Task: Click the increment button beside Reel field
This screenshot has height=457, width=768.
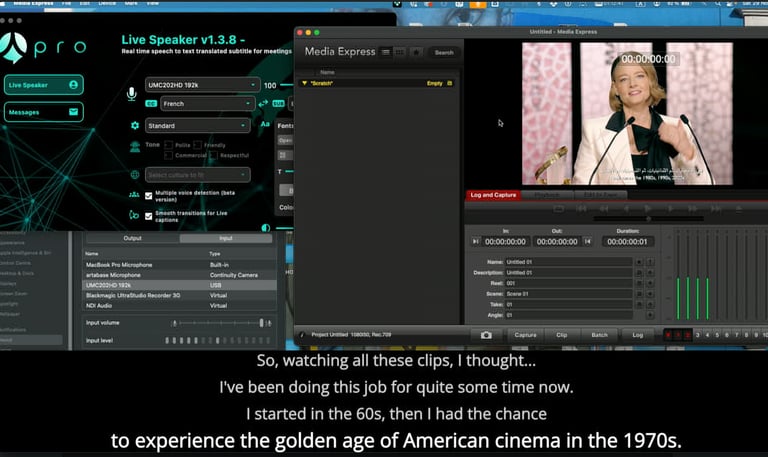Action: point(650,283)
